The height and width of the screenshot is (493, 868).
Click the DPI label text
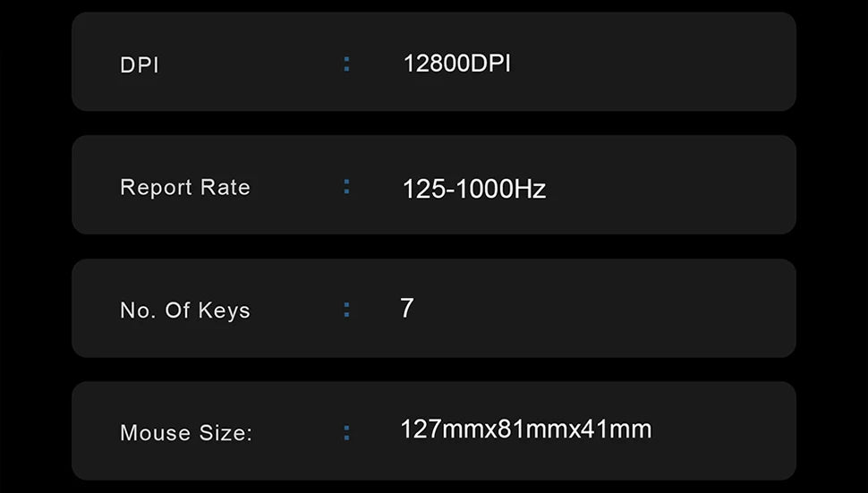(139, 66)
